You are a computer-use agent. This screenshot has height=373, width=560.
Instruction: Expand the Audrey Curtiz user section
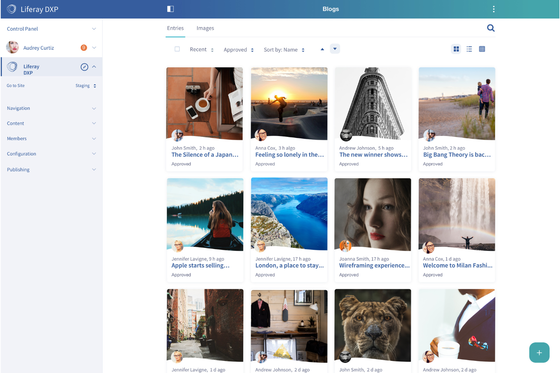(x=94, y=48)
